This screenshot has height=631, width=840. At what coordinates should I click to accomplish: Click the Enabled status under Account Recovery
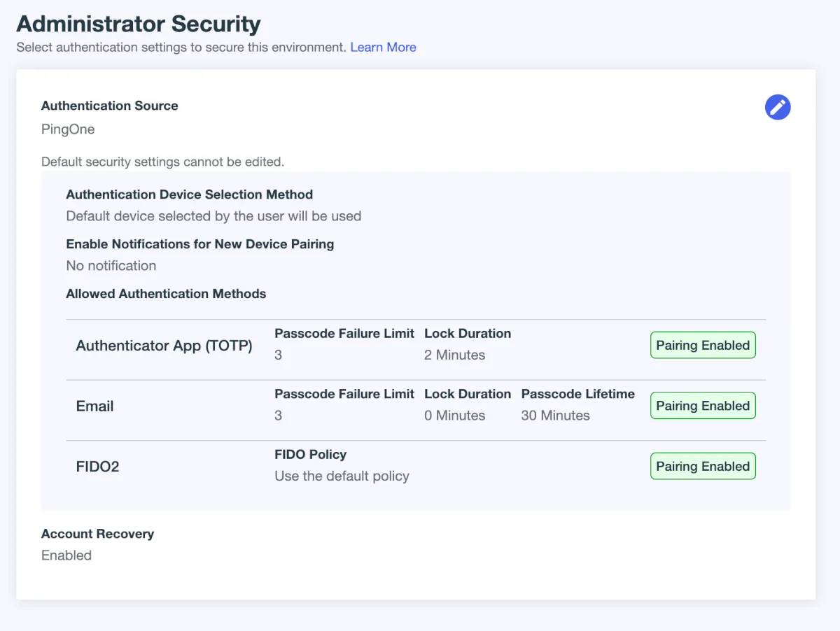[x=66, y=555]
